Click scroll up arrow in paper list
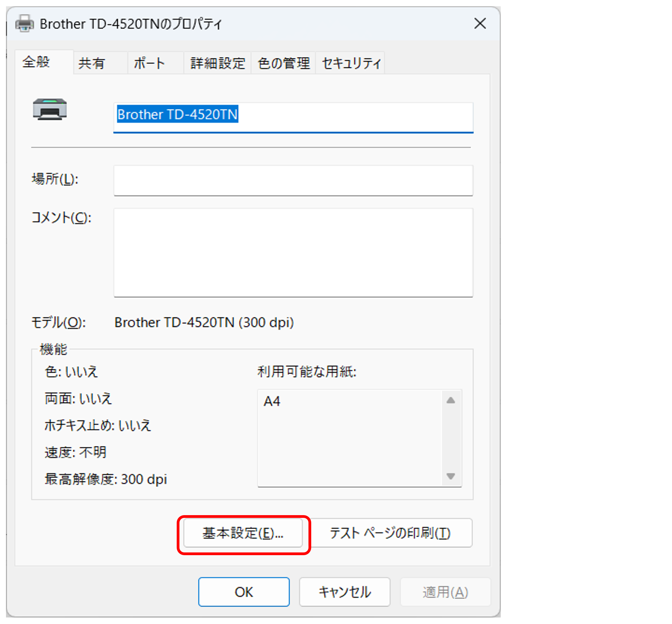This screenshot has height=624, width=672. pyautogui.click(x=450, y=401)
